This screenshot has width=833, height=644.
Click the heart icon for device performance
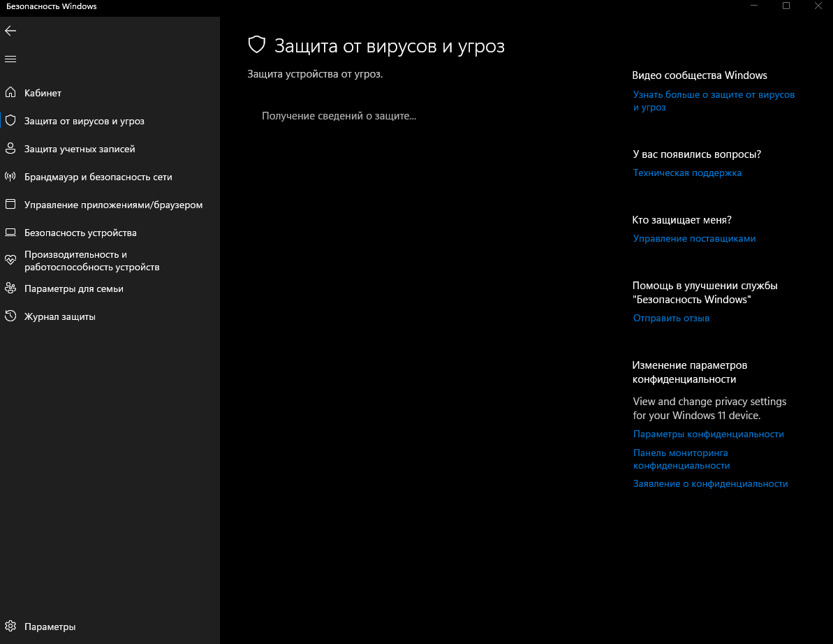10,260
